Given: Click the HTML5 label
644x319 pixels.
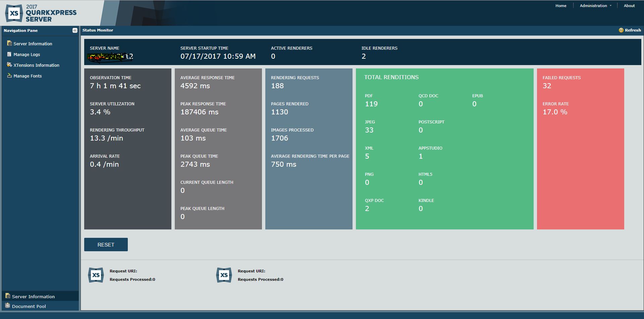Looking at the screenshot, I should point(425,174).
